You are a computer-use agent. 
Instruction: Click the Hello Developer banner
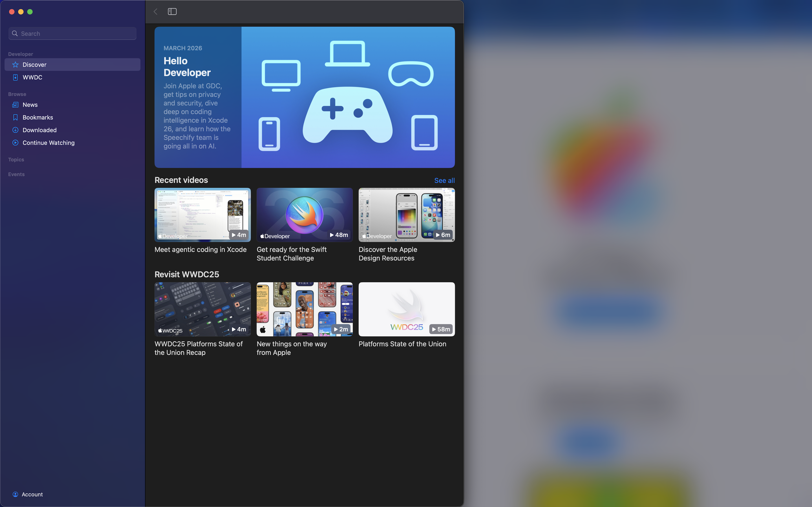pyautogui.click(x=304, y=97)
